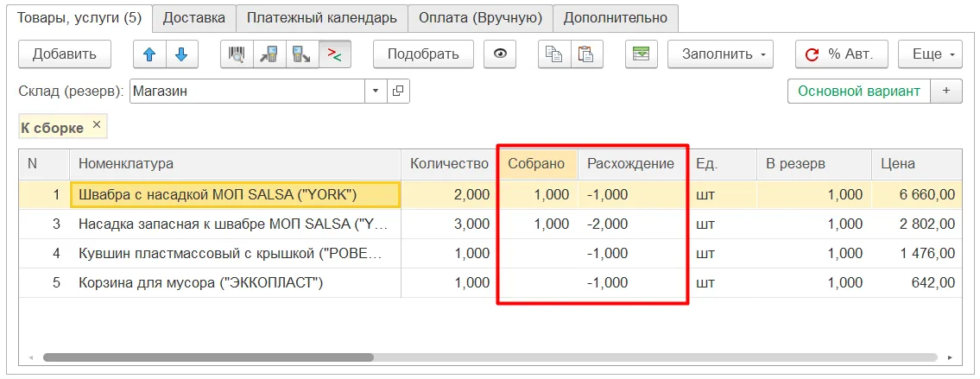This screenshot has height=379, width=980.
Task: Select Корзина для мусора row
Action: 490,282
